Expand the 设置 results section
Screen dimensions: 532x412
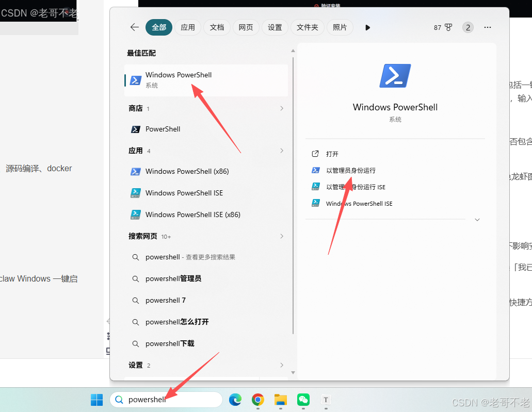coord(282,365)
